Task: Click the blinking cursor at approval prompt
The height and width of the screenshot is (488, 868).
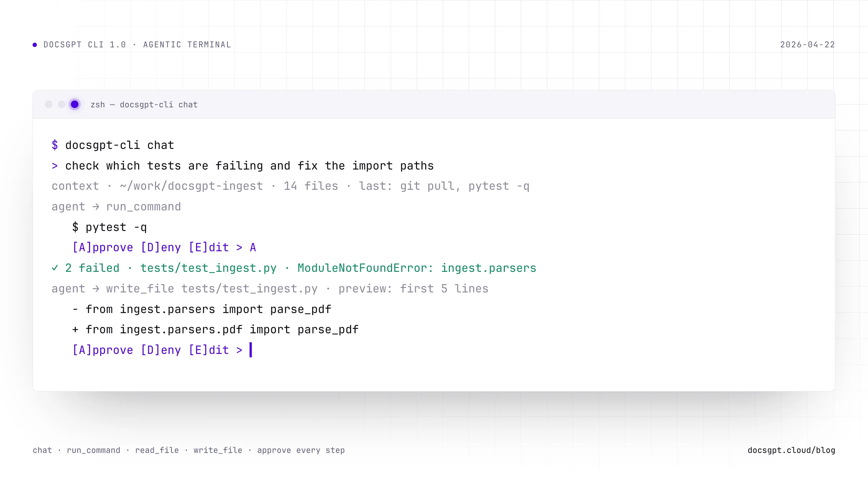Action: coord(251,350)
